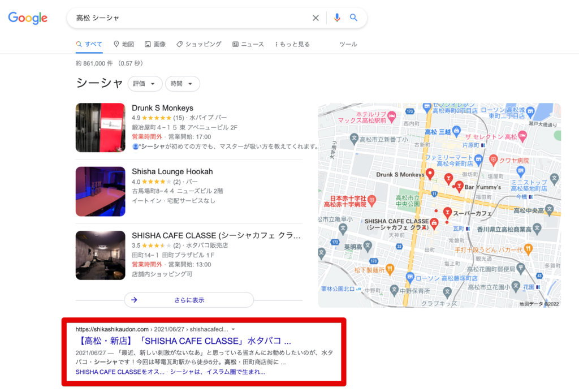Click the ザ セレクトン 高松 hotel pin
579x392 pixels.
522,136
